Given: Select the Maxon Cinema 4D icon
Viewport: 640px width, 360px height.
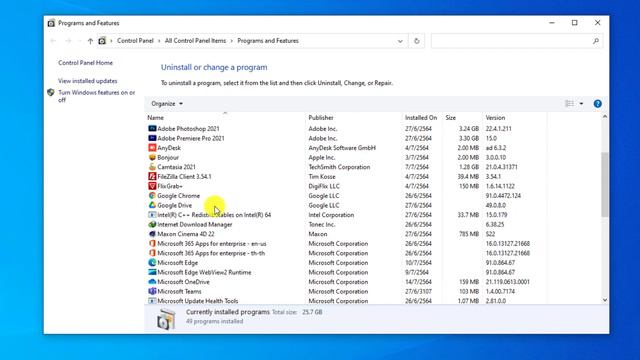Looking at the screenshot, I should pyautogui.click(x=152, y=234).
